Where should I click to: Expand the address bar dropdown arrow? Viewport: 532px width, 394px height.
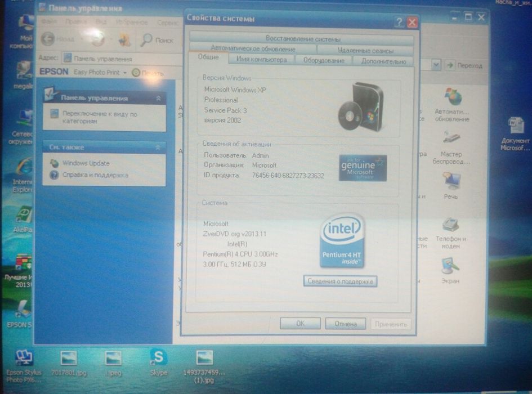tap(436, 64)
